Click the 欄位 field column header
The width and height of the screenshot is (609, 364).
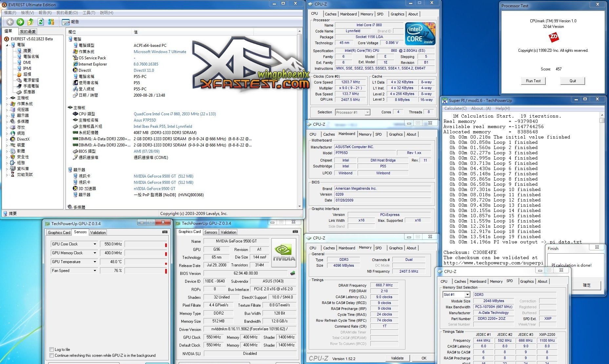point(99,32)
